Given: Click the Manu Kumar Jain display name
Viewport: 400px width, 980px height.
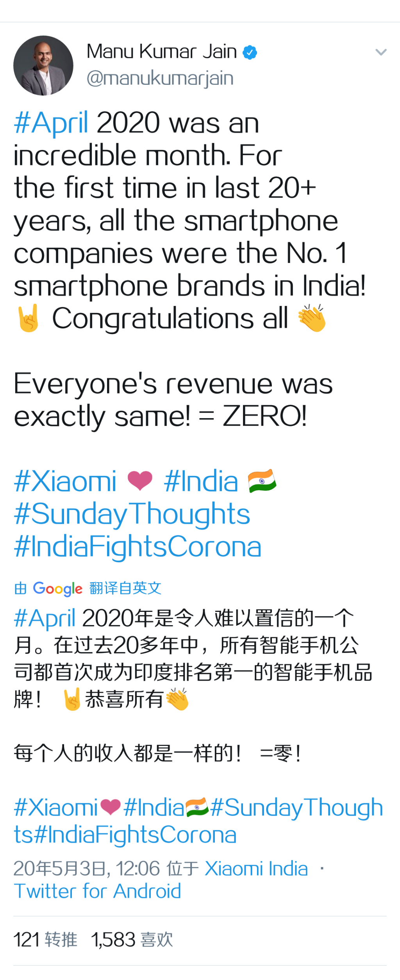Looking at the screenshot, I should coord(161,52).
